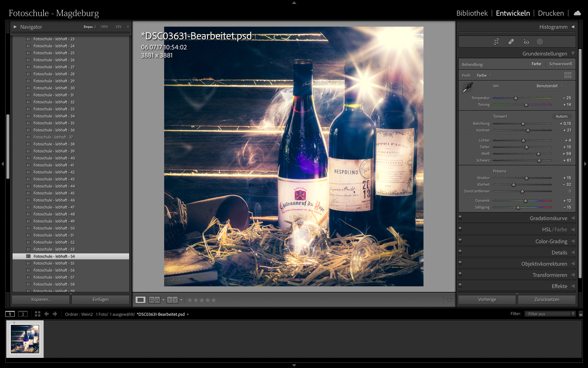Viewport: 588px width, 368px height.
Task: Click the thumbnail edit badge icon
Action: (36, 350)
